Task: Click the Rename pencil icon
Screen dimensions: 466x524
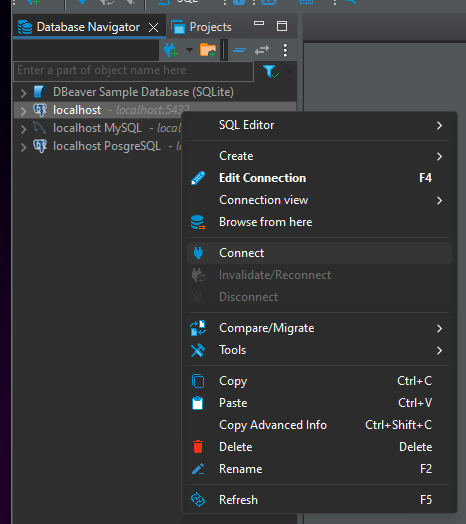Action: pos(198,469)
